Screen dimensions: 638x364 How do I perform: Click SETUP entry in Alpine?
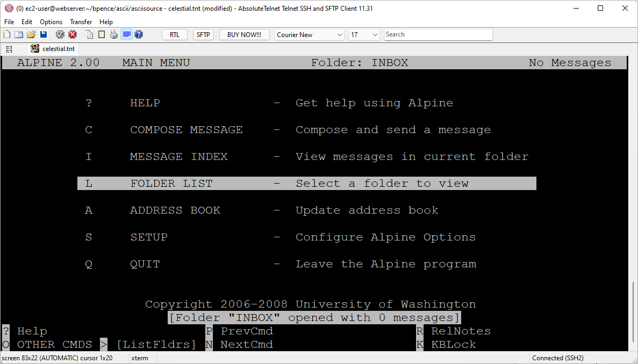148,237
